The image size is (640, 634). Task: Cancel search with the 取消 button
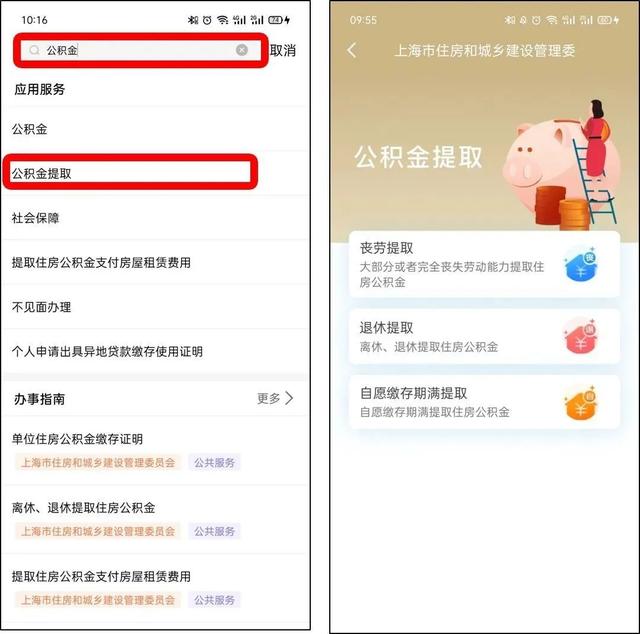pos(283,50)
